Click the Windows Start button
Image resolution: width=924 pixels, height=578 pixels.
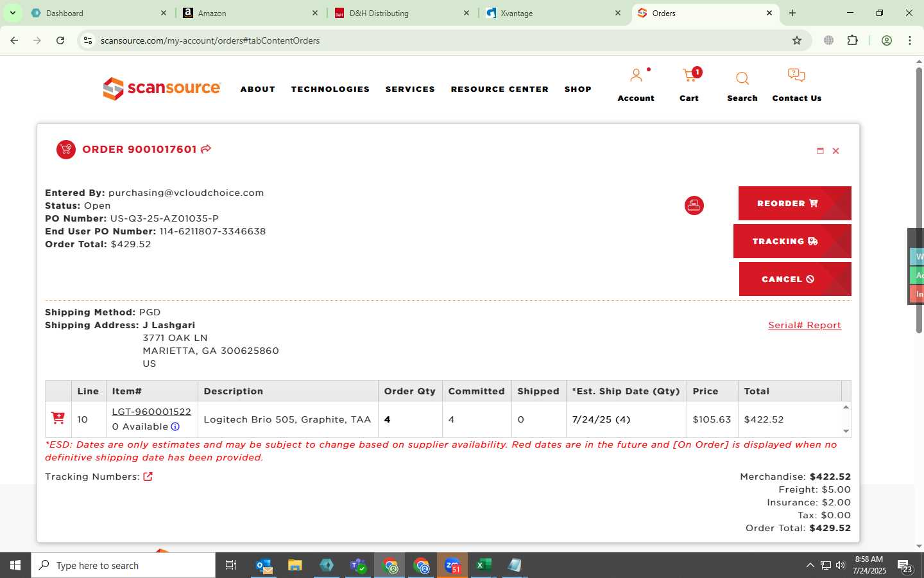(15, 565)
